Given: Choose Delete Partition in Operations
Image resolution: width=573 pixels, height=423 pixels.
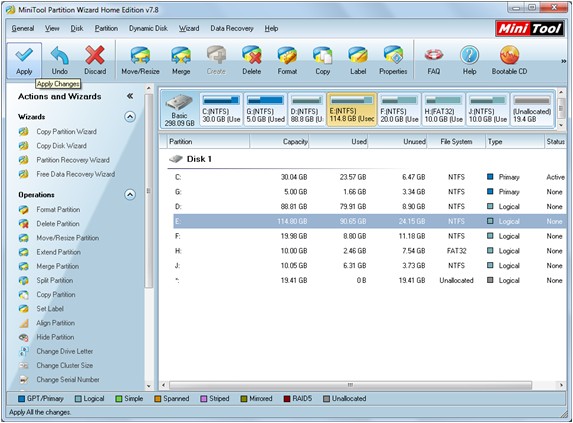Looking at the screenshot, I should point(58,224).
